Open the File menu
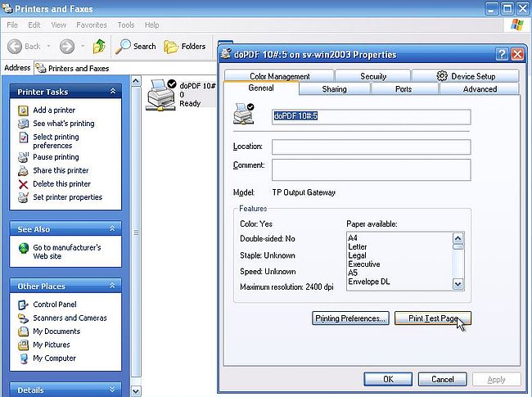This screenshot has height=397, width=532. 12,25
